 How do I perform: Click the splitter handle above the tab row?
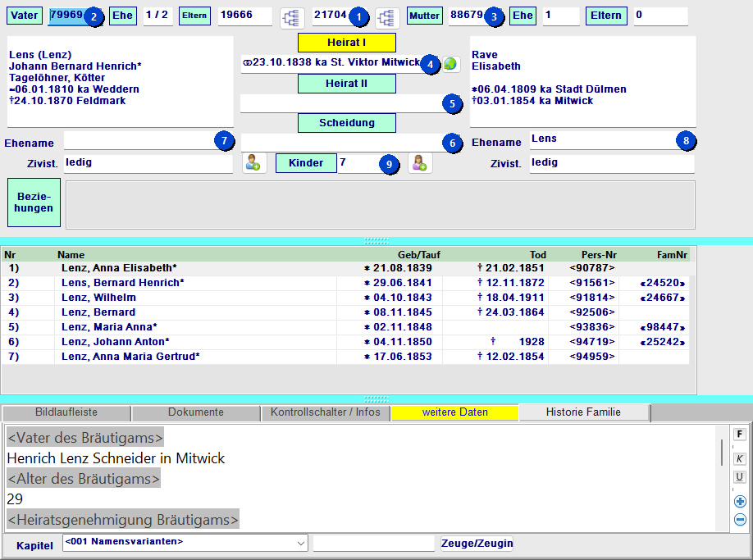click(x=376, y=399)
